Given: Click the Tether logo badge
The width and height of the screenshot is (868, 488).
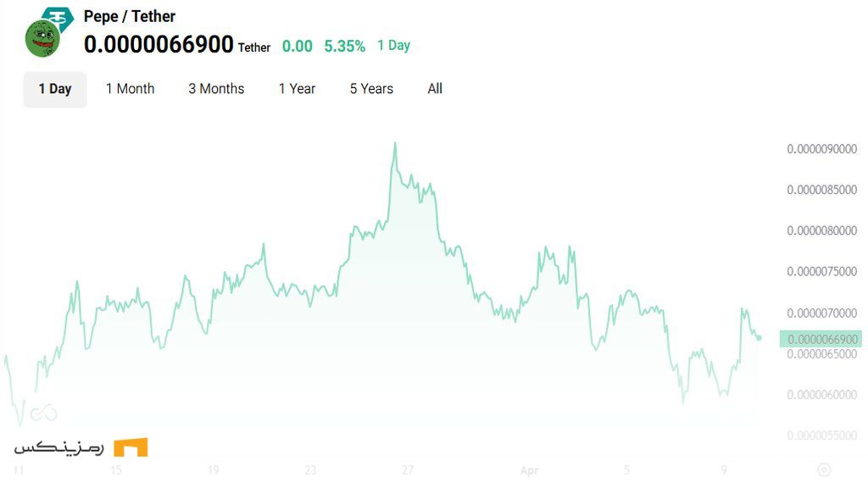Looking at the screenshot, I should (59, 18).
